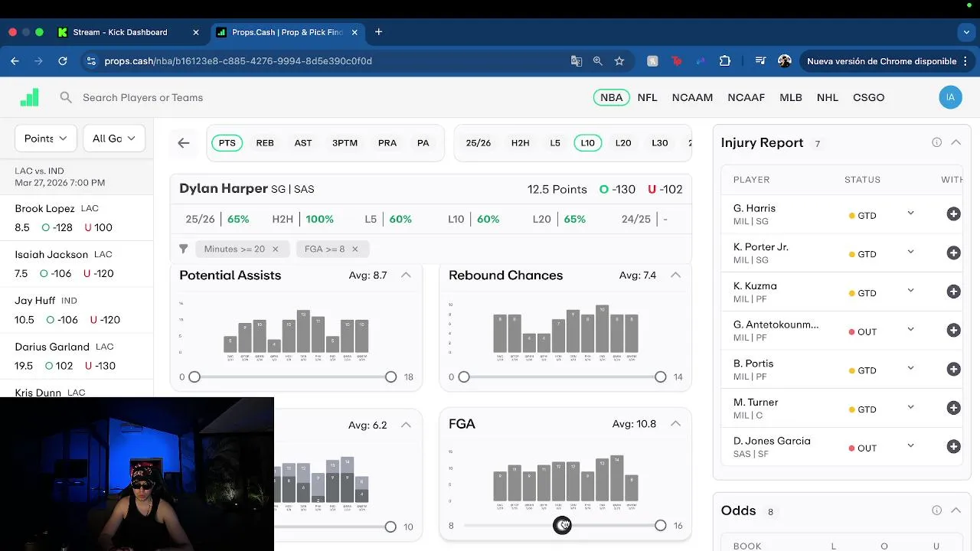Toggle the L5 game range filter

click(x=555, y=143)
